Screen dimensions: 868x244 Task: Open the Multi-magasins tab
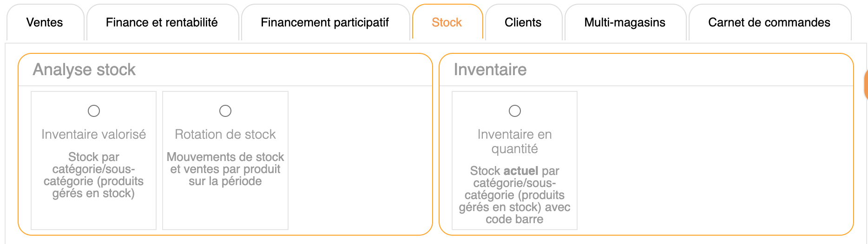click(x=625, y=22)
